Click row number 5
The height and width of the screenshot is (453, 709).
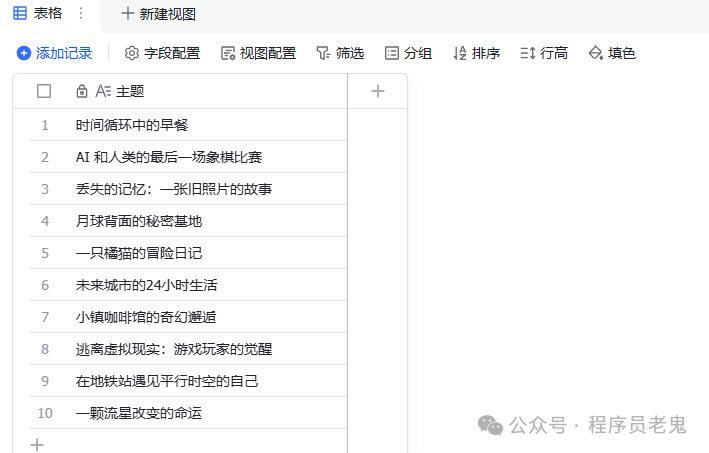point(45,253)
